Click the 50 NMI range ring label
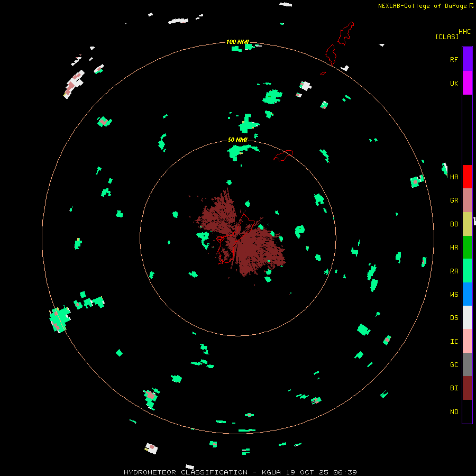 tap(237, 140)
